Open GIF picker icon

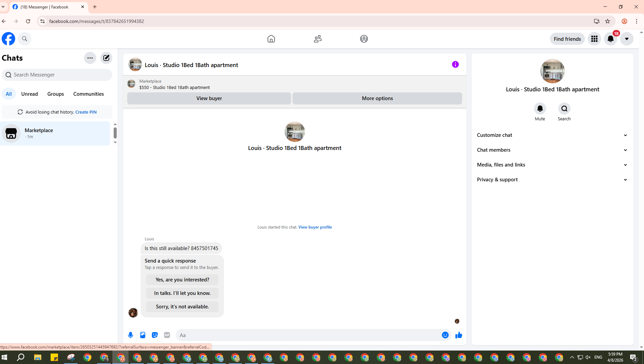(167, 335)
